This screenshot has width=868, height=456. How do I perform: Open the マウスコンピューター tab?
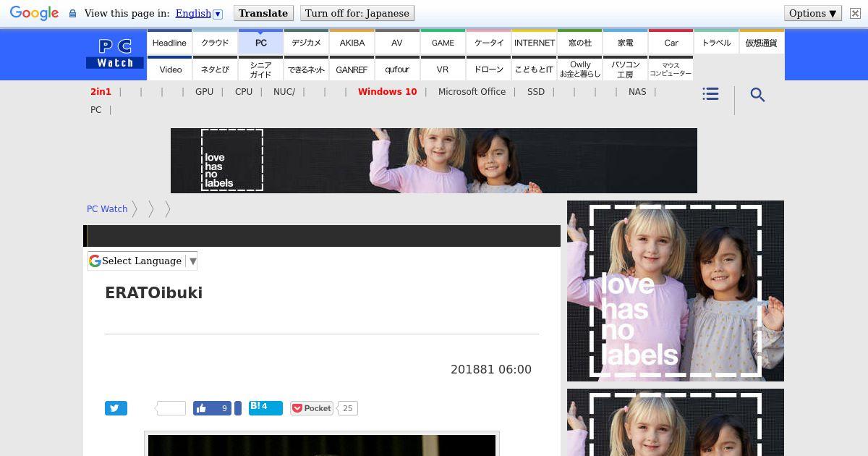[671, 69]
